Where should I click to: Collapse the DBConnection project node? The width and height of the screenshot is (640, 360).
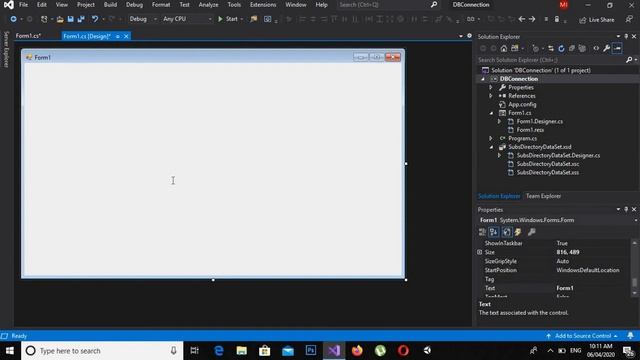[x=483, y=79]
